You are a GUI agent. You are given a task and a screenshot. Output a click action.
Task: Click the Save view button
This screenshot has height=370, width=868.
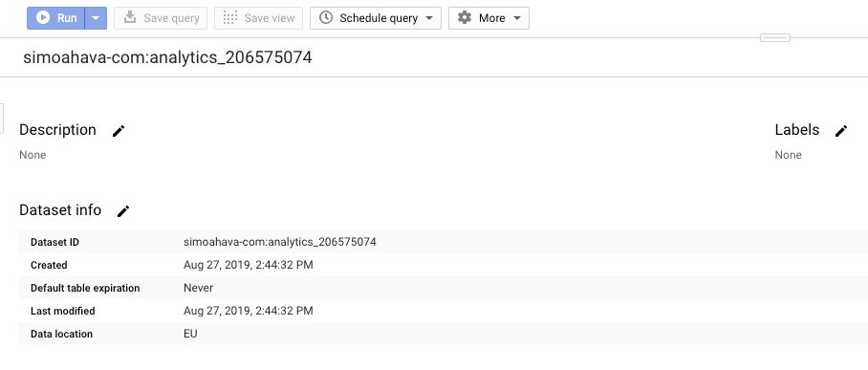coord(258,18)
